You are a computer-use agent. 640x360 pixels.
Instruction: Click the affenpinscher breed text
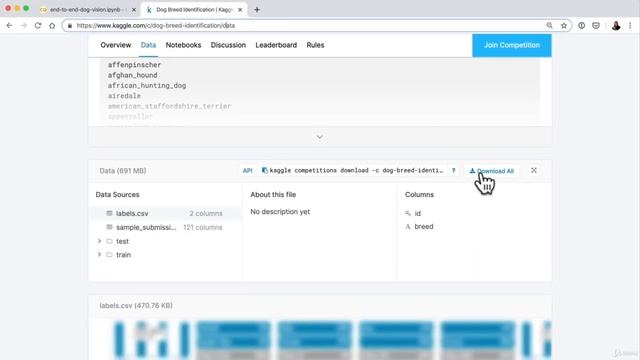[x=134, y=65]
